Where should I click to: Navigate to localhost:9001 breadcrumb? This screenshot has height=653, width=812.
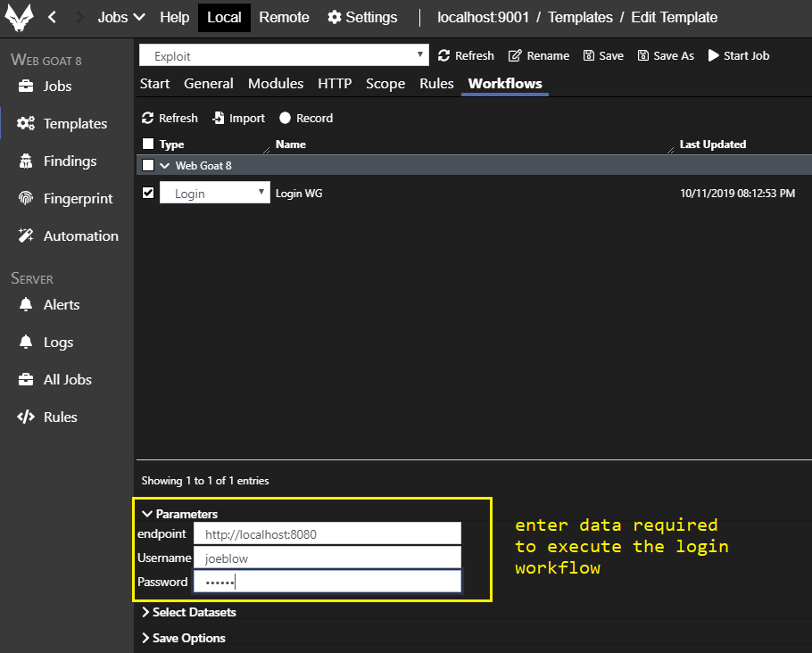coord(483,17)
